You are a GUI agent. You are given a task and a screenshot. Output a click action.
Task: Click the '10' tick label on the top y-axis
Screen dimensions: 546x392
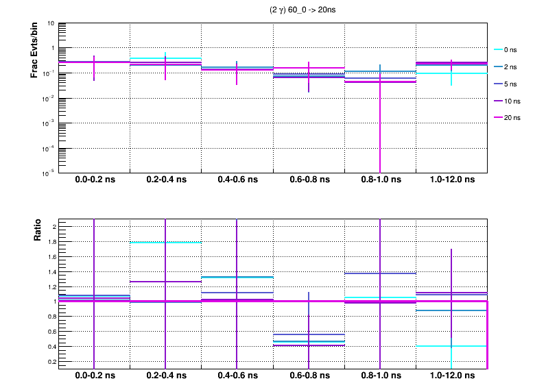point(51,23)
